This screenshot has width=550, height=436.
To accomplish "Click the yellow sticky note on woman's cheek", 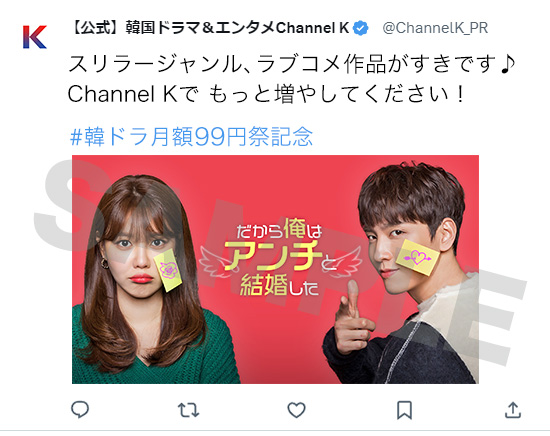I will tap(168, 271).
